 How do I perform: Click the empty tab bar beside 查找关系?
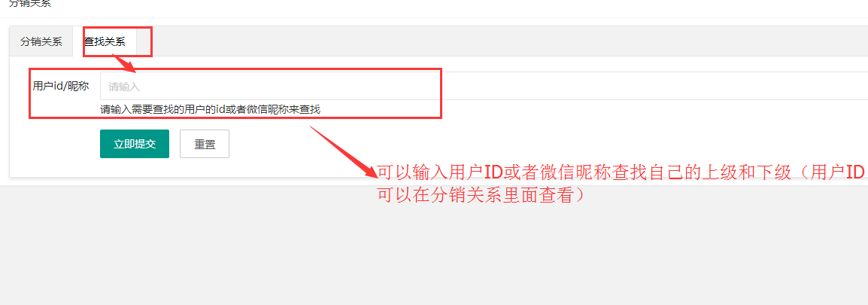(x=498, y=41)
